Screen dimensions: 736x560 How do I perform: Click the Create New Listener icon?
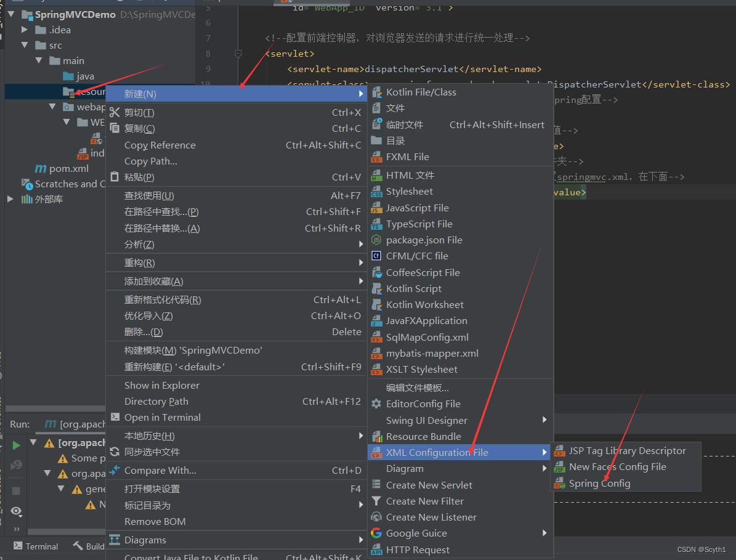click(x=376, y=517)
